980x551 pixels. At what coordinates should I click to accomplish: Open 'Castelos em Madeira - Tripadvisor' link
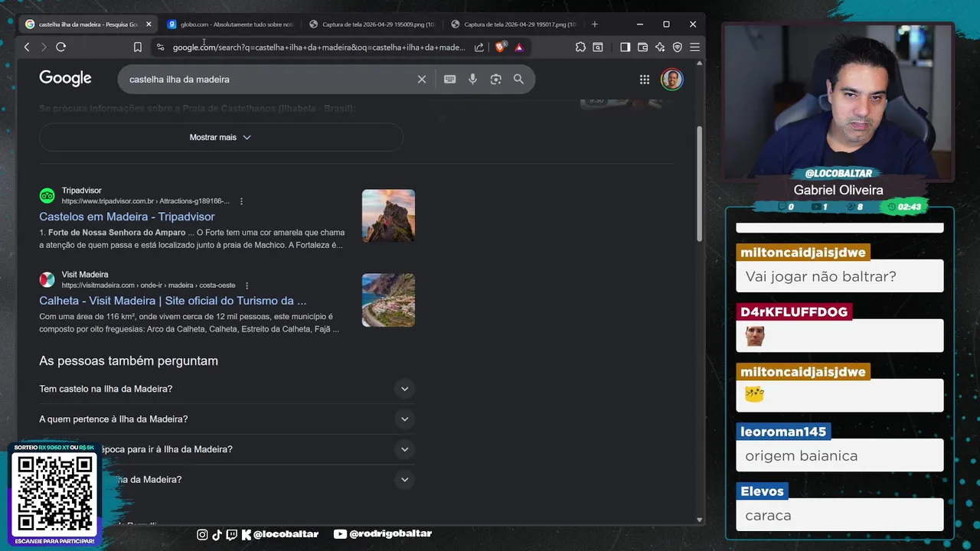point(127,217)
